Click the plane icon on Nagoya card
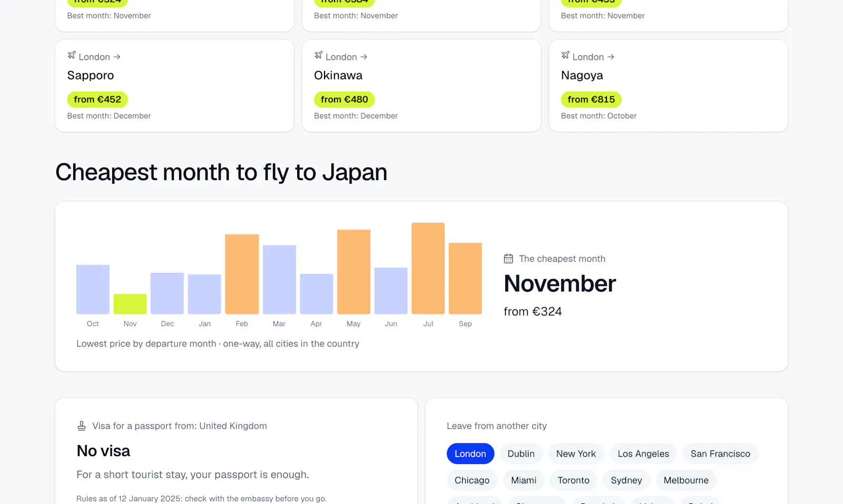Image resolution: width=843 pixels, height=504 pixels. click(565, 55)
